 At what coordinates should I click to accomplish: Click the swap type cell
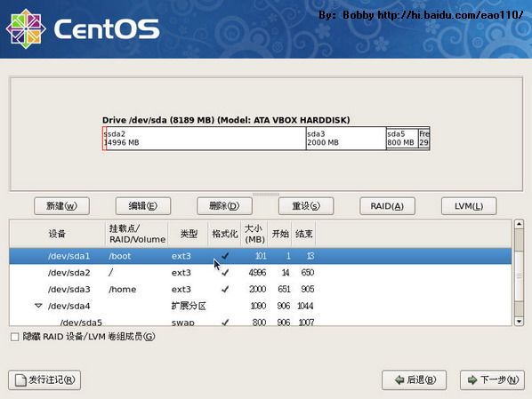pyautogui.click(x=183, y=323)
